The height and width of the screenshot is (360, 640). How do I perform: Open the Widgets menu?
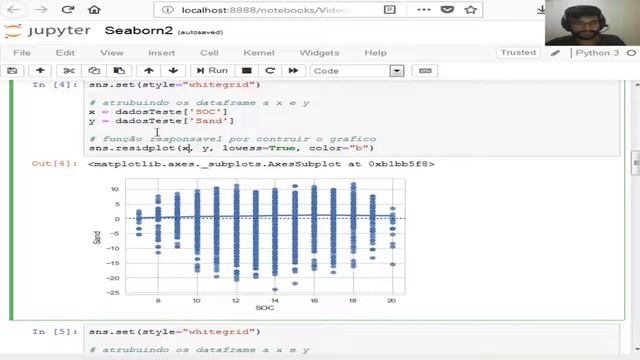pyautogui.click(x=319, y=53)
